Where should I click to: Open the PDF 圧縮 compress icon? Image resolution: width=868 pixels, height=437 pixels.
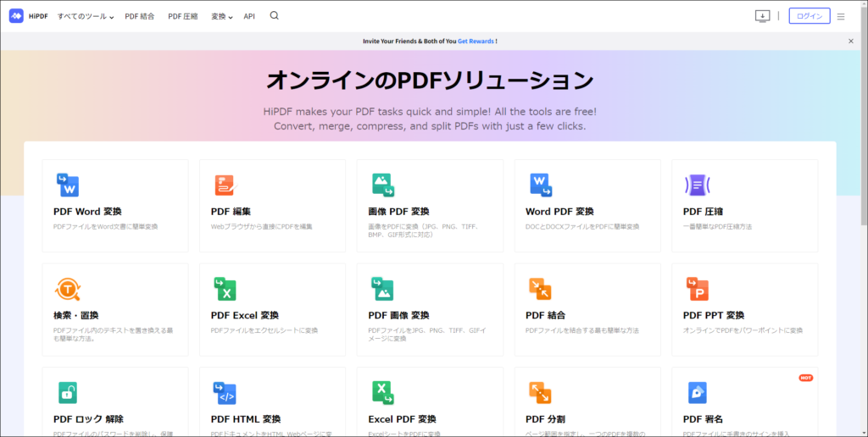tap(698, 185)
